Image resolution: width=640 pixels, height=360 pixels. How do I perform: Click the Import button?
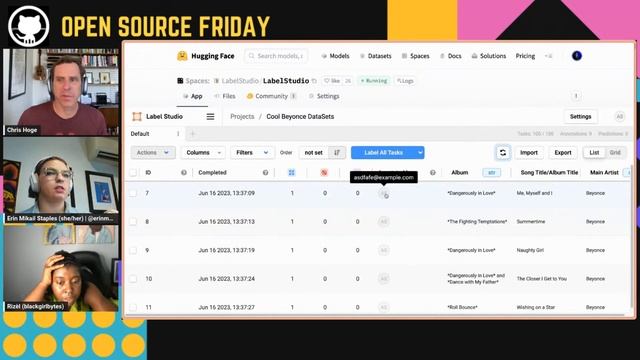pyautogui.click(x=529, y=153)
